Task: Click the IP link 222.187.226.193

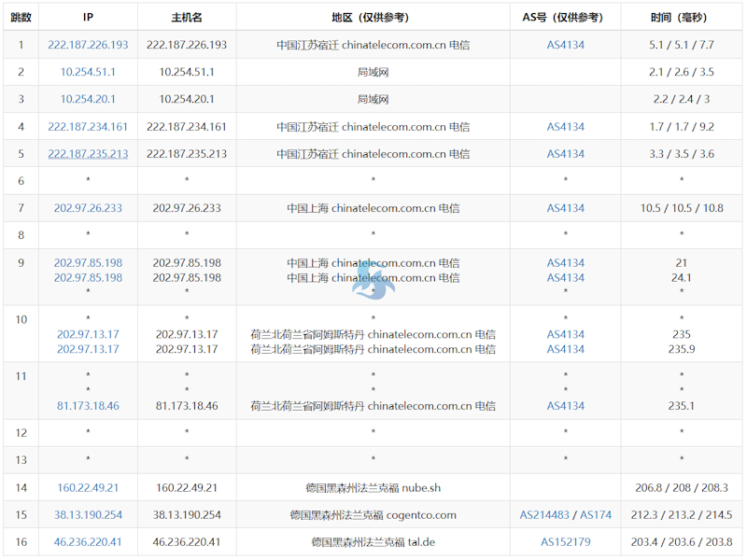Action: pyautogui.click(x=88, y=45)
